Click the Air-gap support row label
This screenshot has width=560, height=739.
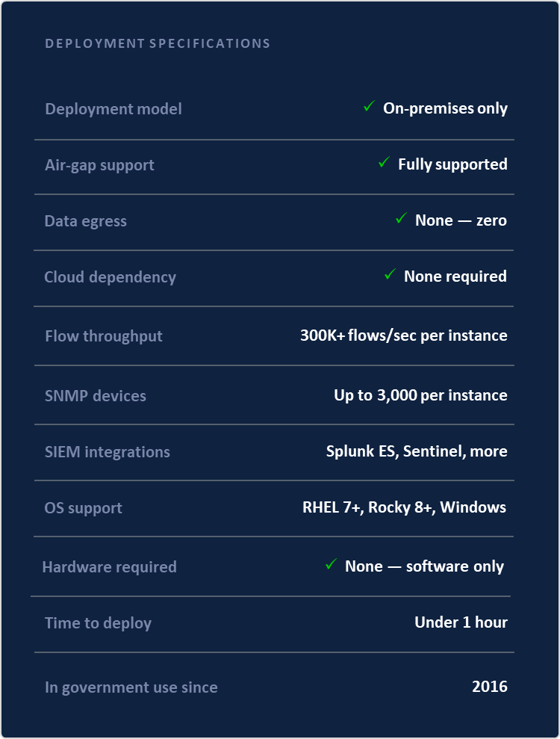(x=99, y=165)
